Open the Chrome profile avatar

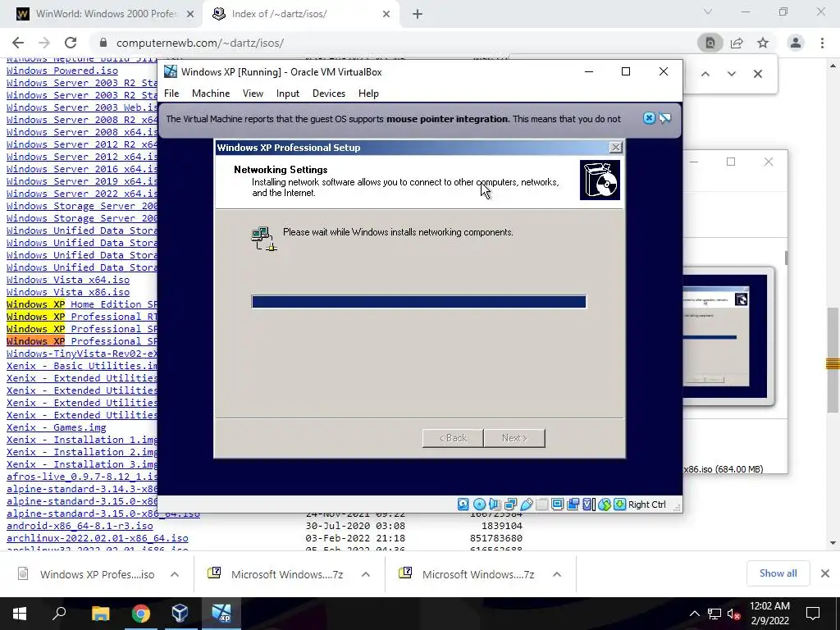(x=796, y=43)
